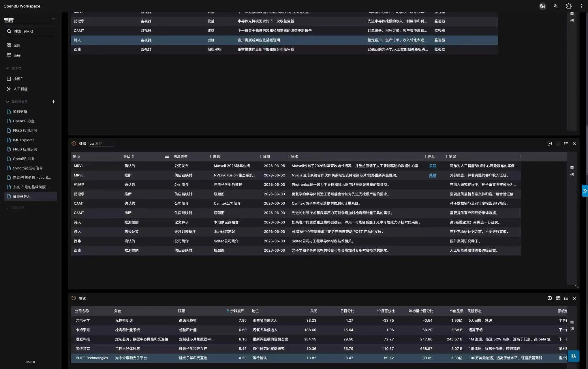Click the blue add-widget button
This screenshot has height=369, width=588.
pos(573,356)
